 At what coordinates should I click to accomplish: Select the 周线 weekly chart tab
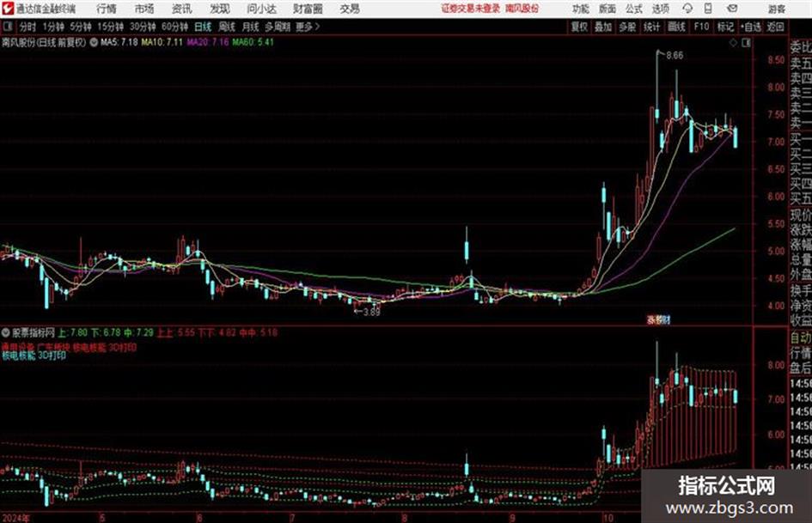(227, 27)
